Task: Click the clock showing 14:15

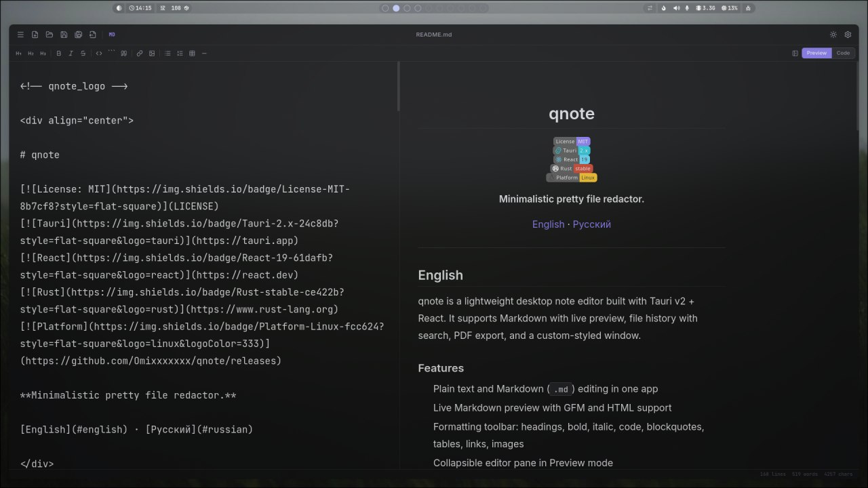Action: point(140,8)
